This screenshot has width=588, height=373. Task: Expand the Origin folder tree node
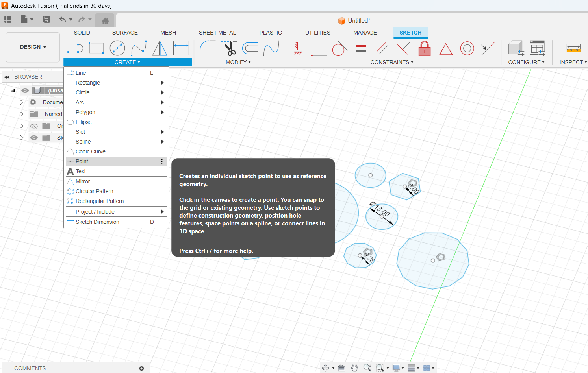point(22,126)
